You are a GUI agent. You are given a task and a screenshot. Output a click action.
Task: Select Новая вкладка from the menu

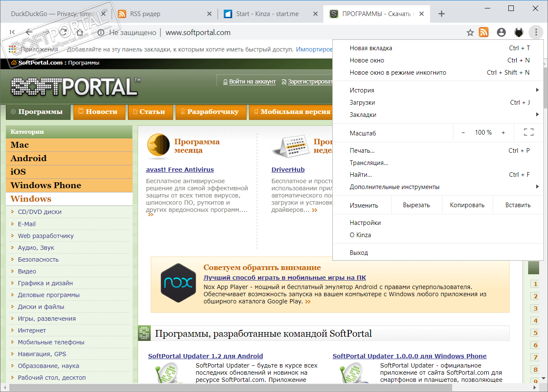(x=438, y=48)
